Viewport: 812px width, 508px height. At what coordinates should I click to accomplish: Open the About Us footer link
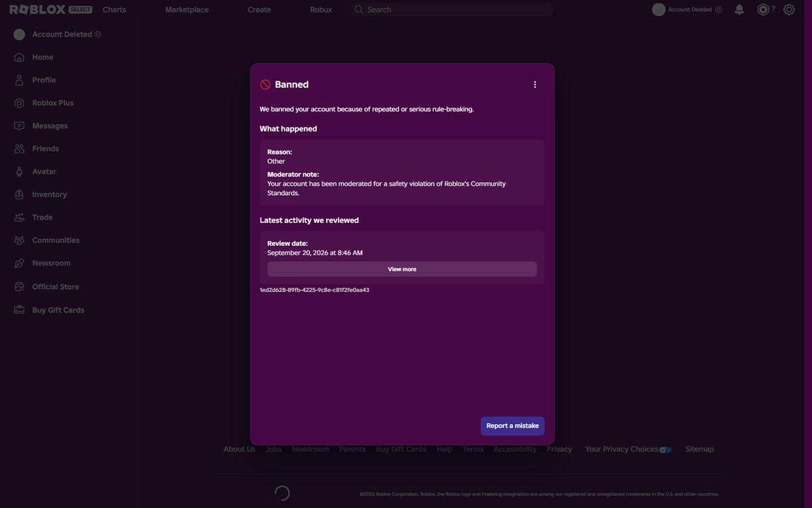point(240,449)
